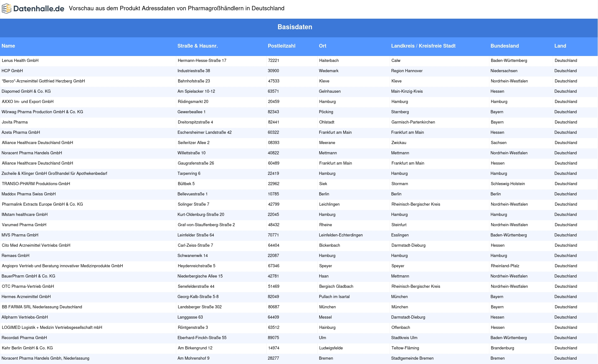Viewport: 598px width, 364px height.
Task: Select HCP GmbH name cell
Action: tap(12, 71)
